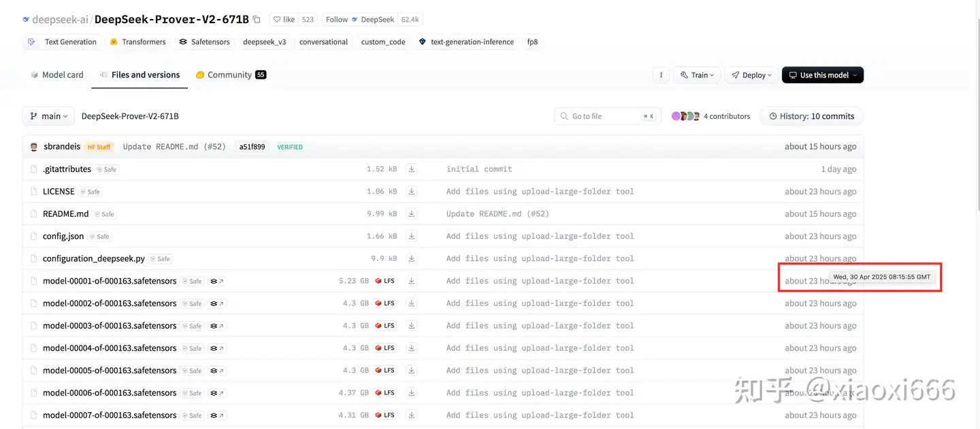Image resolution: width=980 pixels, height=429 pixels.
Task: Click the Text Generation tag
Action: tap(63, 42)
